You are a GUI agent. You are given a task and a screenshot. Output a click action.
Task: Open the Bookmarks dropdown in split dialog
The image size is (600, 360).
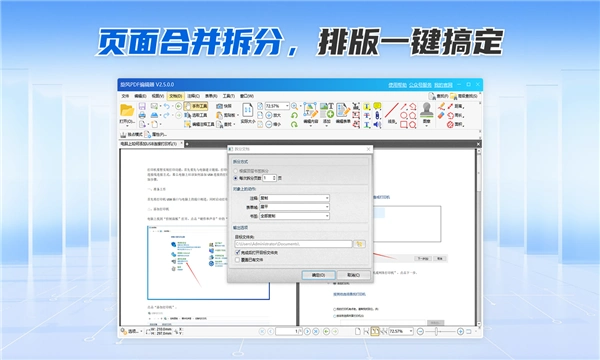pos(294,216)
